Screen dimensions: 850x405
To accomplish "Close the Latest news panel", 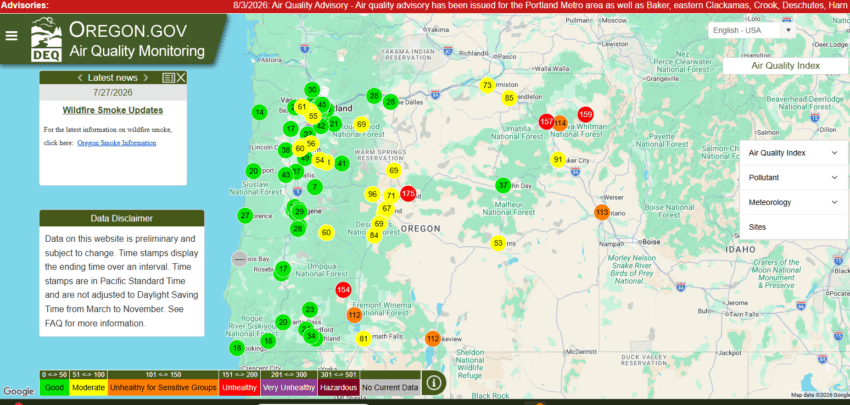I will 181,78.
